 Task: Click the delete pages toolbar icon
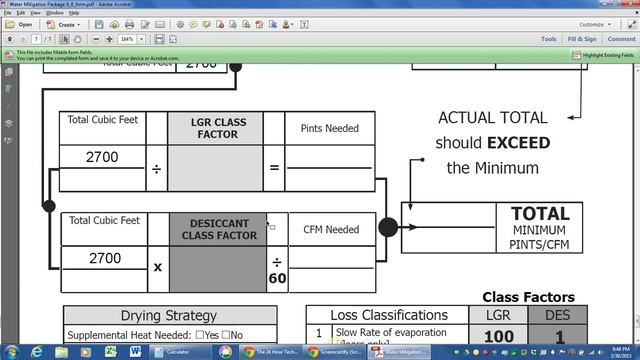pyautogui.click(x=220, y=25)
